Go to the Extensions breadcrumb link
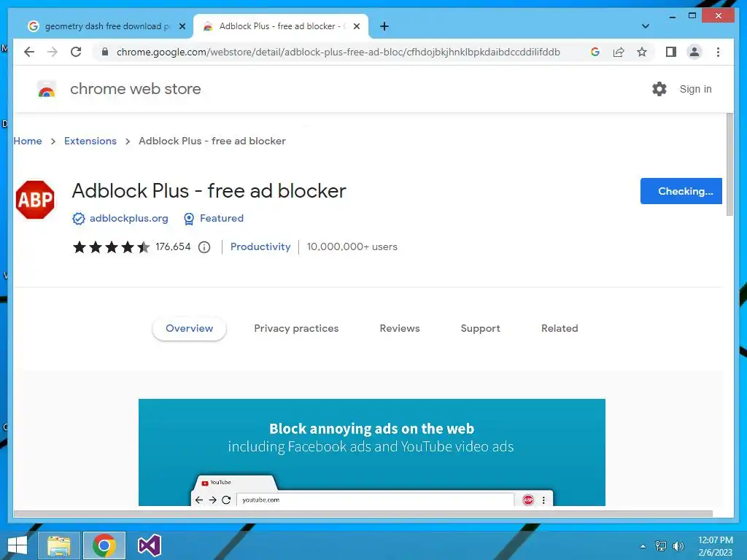The height and width of the screenshot is (560, 747). click(90, 141)
